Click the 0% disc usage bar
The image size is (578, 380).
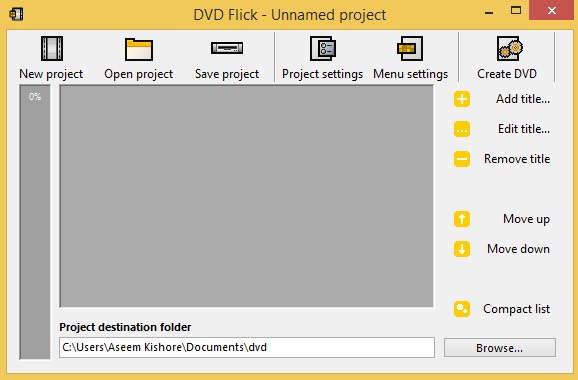[35, 222]
